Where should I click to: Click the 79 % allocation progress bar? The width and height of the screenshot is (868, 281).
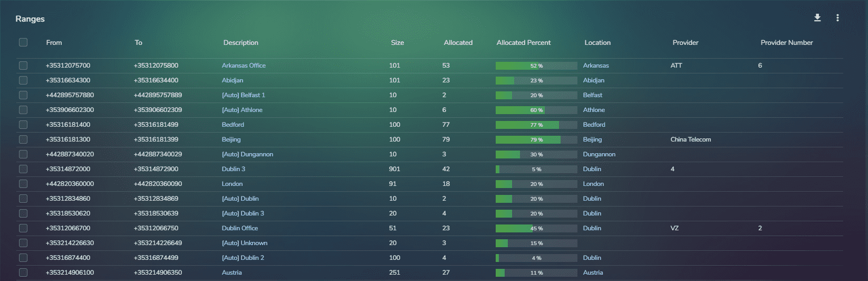[x=536, y=139]
